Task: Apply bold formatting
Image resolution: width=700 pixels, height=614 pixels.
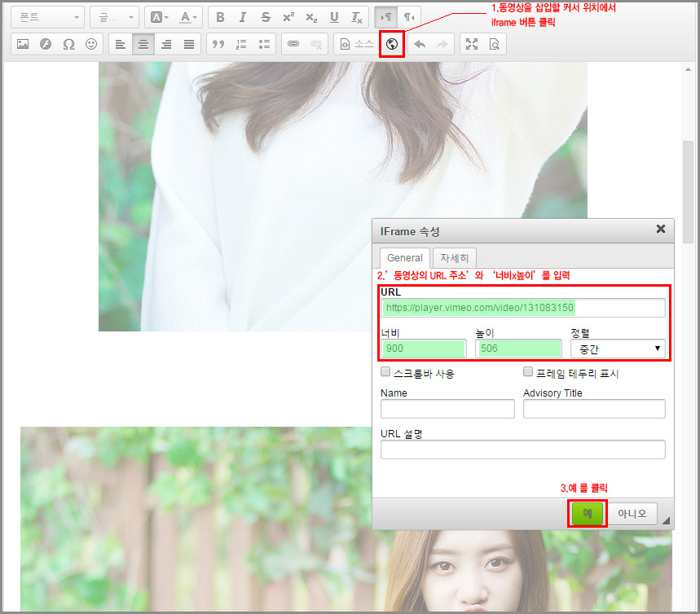Action: (220, 17)
